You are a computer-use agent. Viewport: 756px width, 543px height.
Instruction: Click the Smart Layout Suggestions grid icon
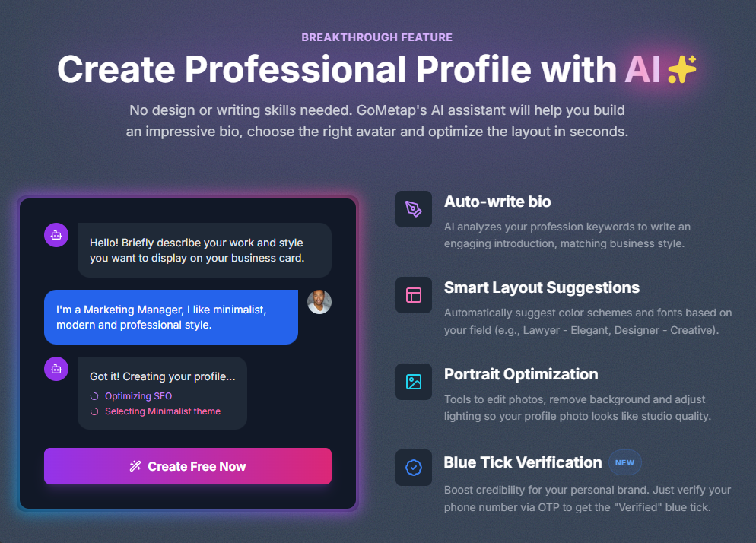point(413,295)
